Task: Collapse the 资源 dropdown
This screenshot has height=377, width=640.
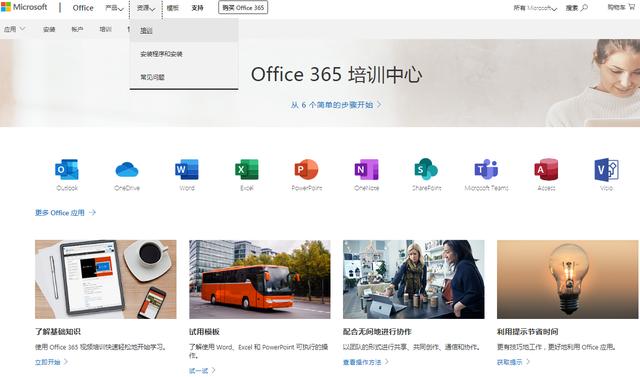Action: tap(146, 8)
